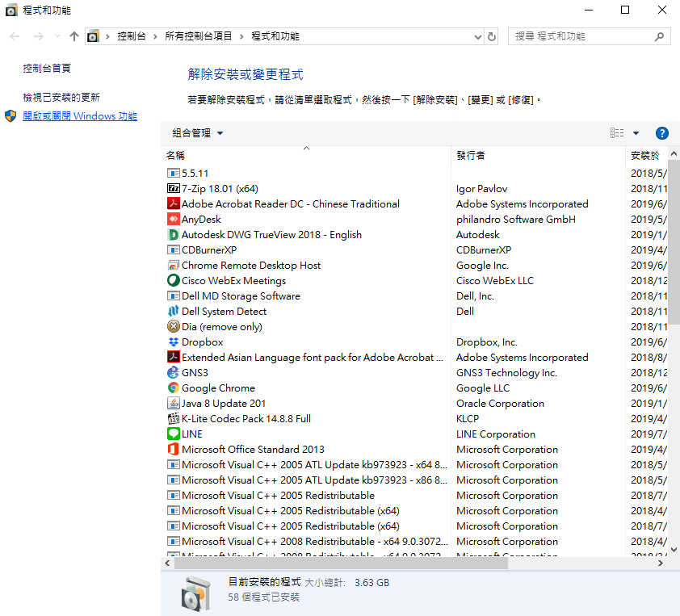This screenshot has height=616, width=680.
Task: Click the Adobe Acrobat Reader DC icon
Action: click(x=173, y=203)
